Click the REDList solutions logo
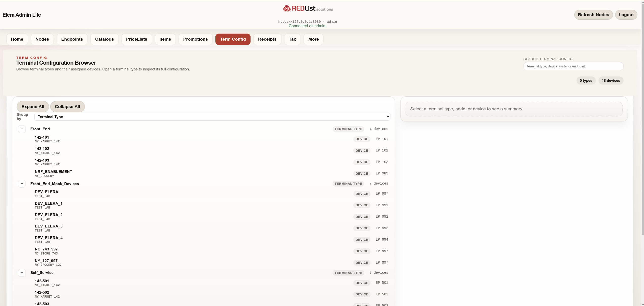The image size is (644, 306). click(x=308, y=9)
